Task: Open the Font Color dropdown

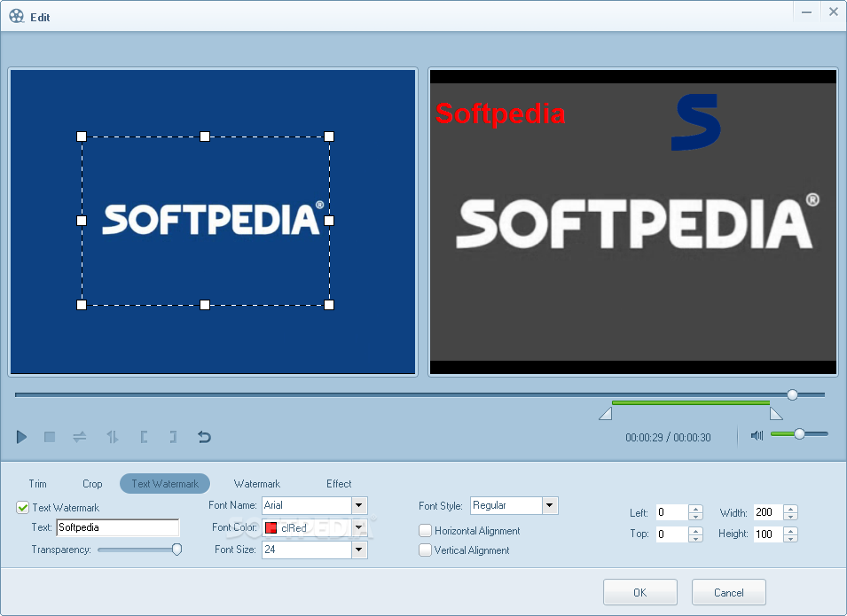Action: [359, 527]
